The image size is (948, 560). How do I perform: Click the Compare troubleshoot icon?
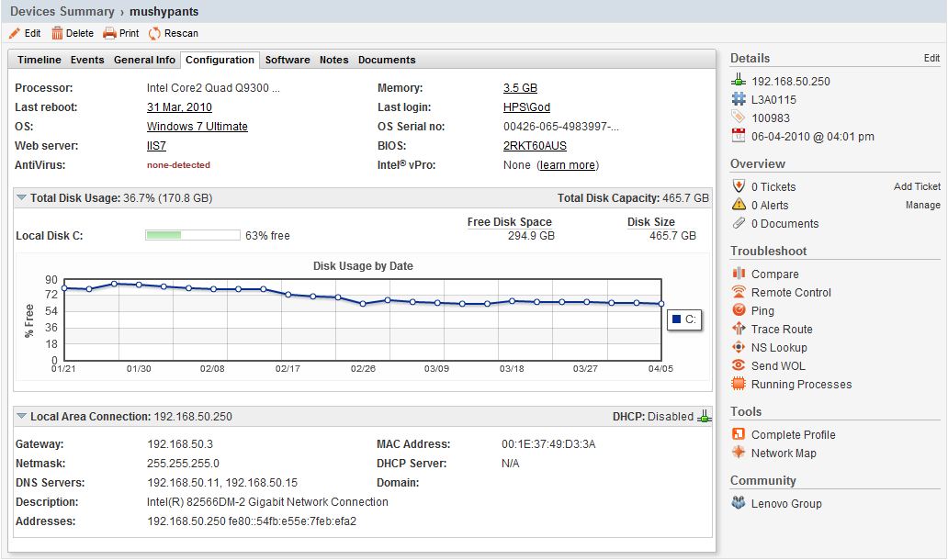739,273
